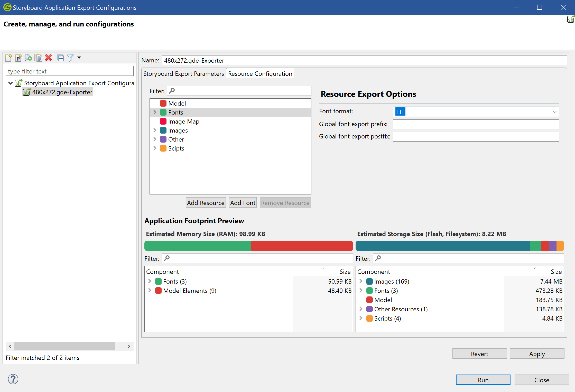Click the teal Images (169) icon

[x=369, y=281]
